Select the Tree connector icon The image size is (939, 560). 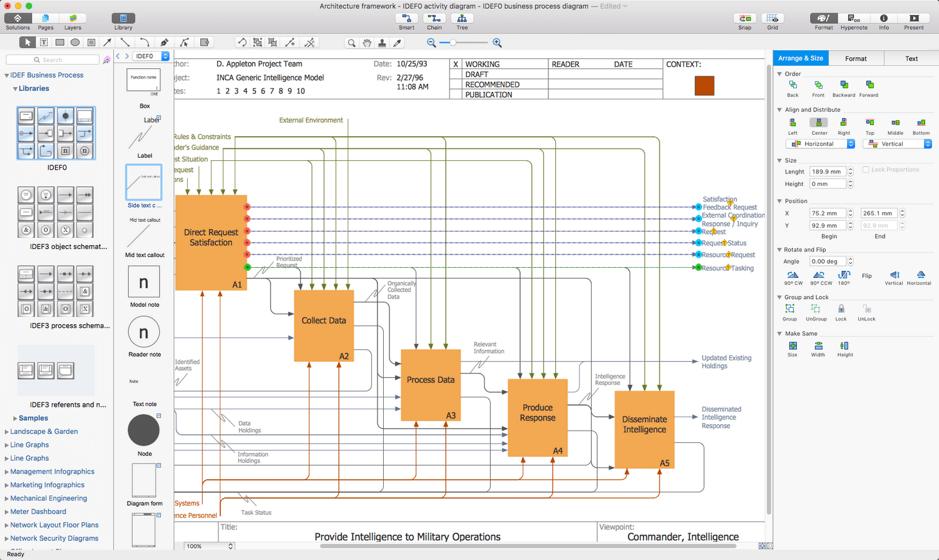[462, 19]
